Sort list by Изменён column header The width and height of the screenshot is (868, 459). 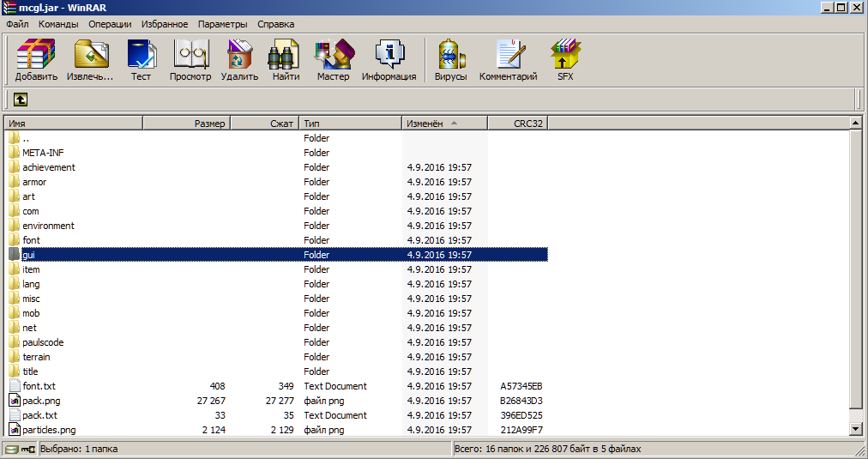click(444, 124)
